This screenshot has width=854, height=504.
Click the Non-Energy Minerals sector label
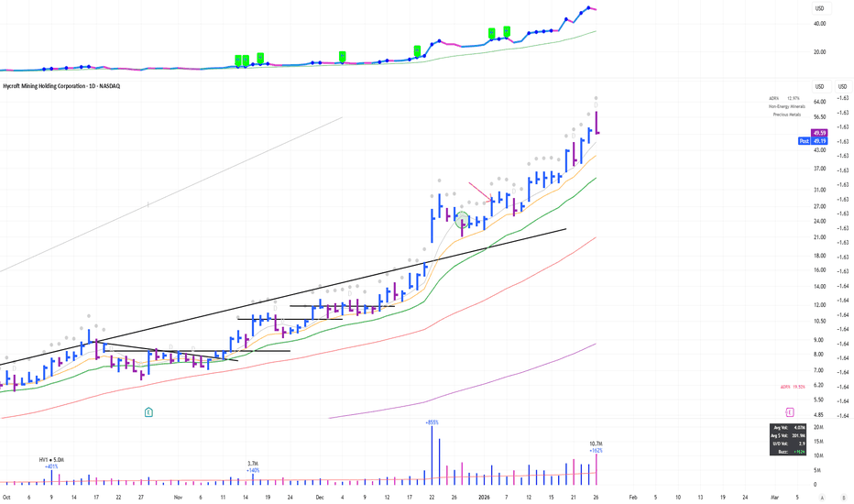[x=786, y=107]
